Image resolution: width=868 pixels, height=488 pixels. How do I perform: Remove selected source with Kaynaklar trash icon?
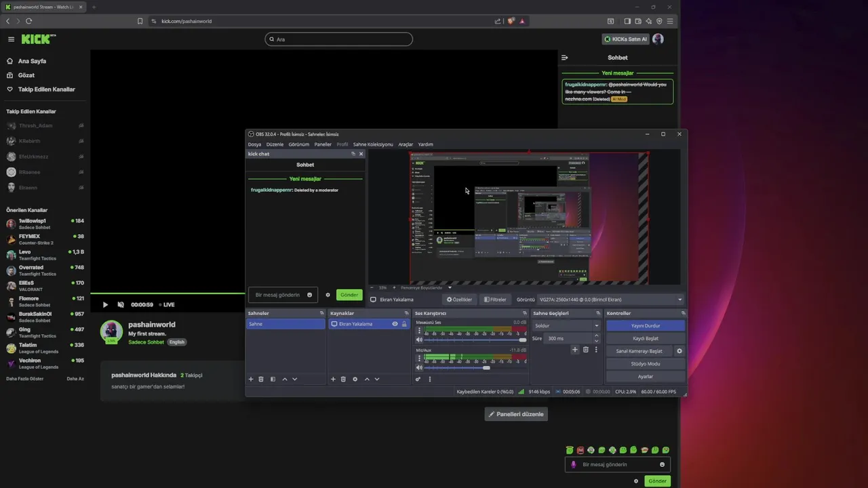pos(343,379)
